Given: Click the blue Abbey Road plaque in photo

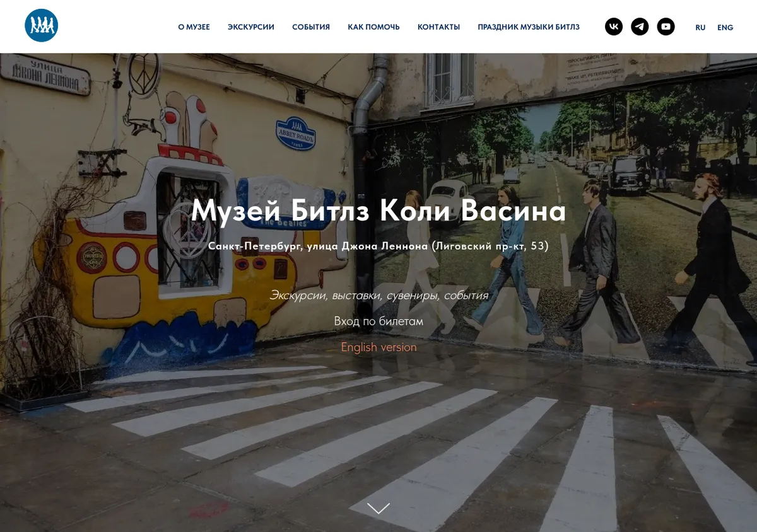Looking at the screenshot, I should pos(296,134).
